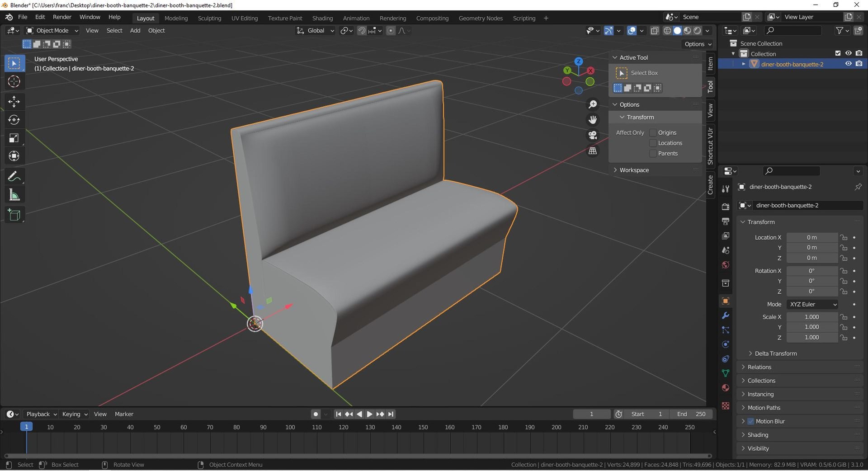The height and width of the screenshot is (471, 868).
Task: Open the Add menu in viewport header
Action: point(135,31)
